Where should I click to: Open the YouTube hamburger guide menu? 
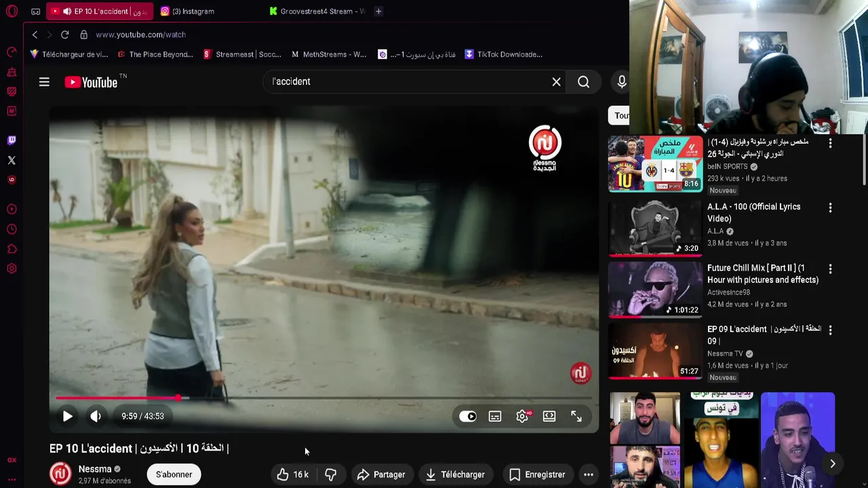44,82
